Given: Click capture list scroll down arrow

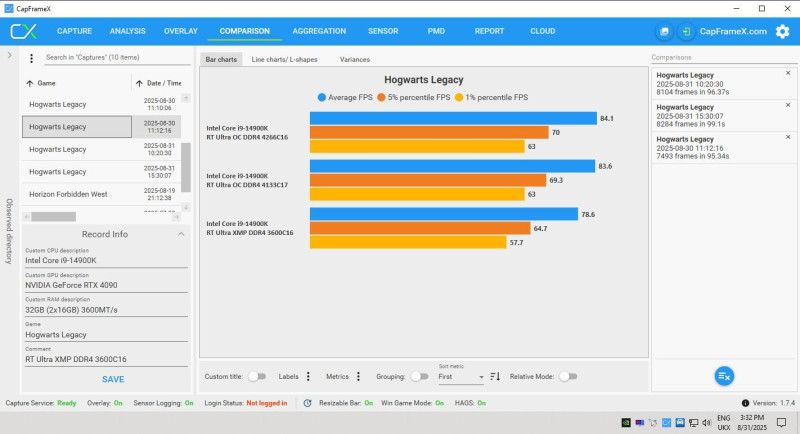Looking at the screenshot, I should point(186,207).
